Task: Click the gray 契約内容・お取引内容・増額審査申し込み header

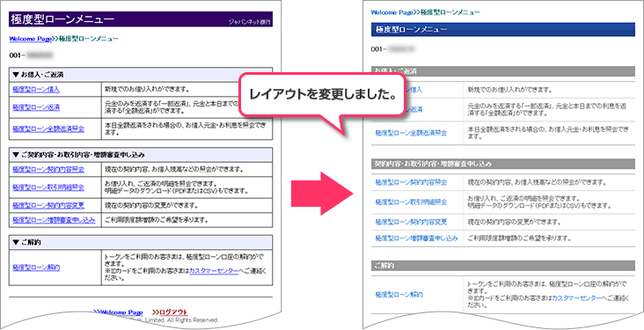Action: (503, 164)
